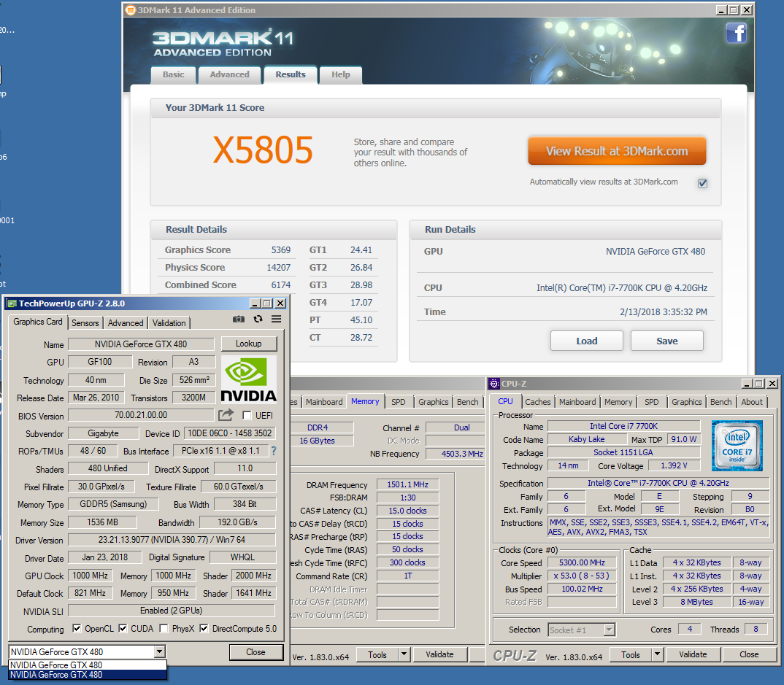Click the Load button in Run Details

tap(586, 341)
